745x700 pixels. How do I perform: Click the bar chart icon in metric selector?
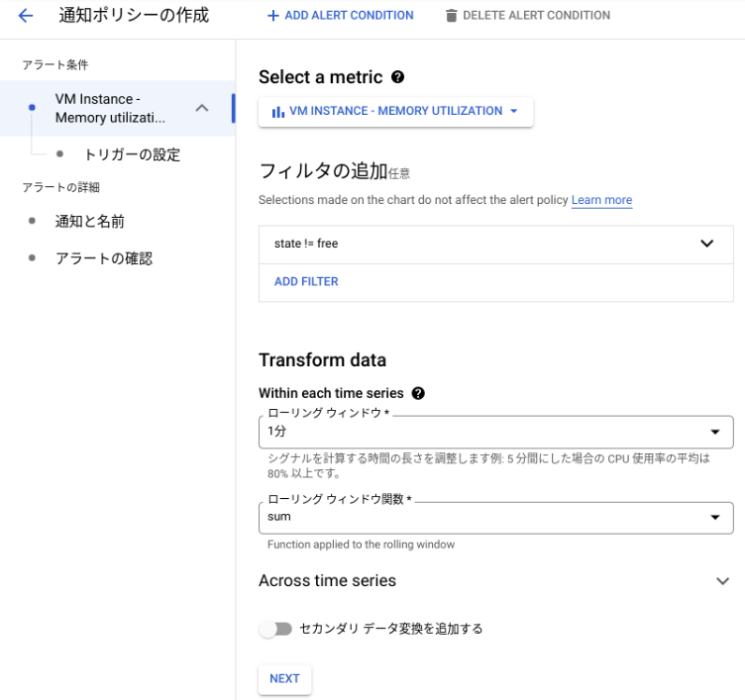(x=278, y=112)
